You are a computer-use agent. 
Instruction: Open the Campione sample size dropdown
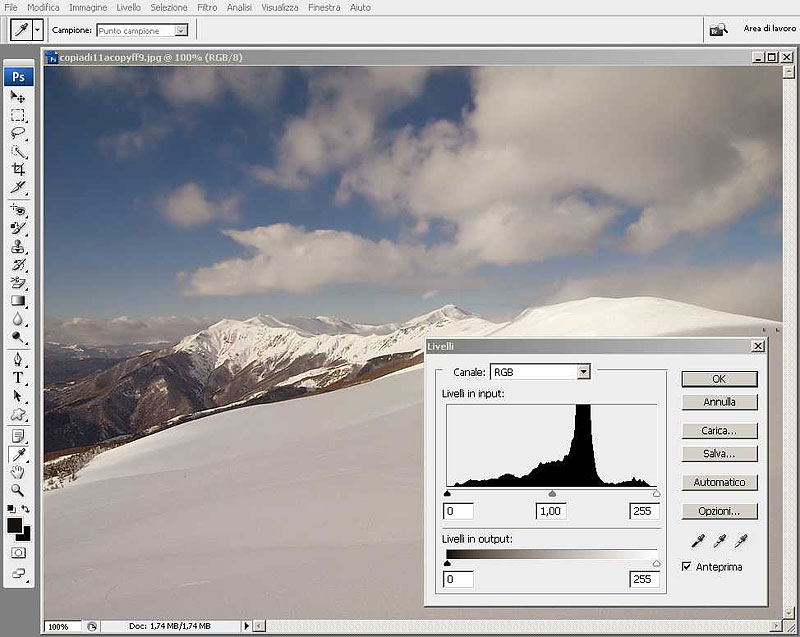pyautogui.click(x=181, y=31)
